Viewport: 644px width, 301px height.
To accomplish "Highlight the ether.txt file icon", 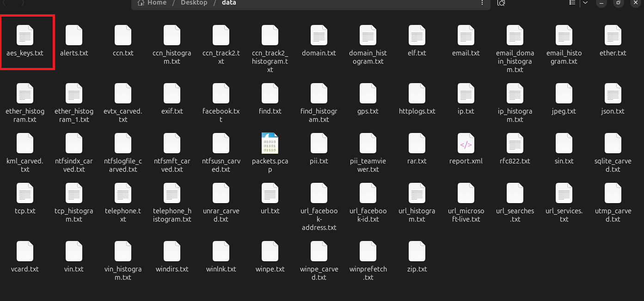I will 613,35.
